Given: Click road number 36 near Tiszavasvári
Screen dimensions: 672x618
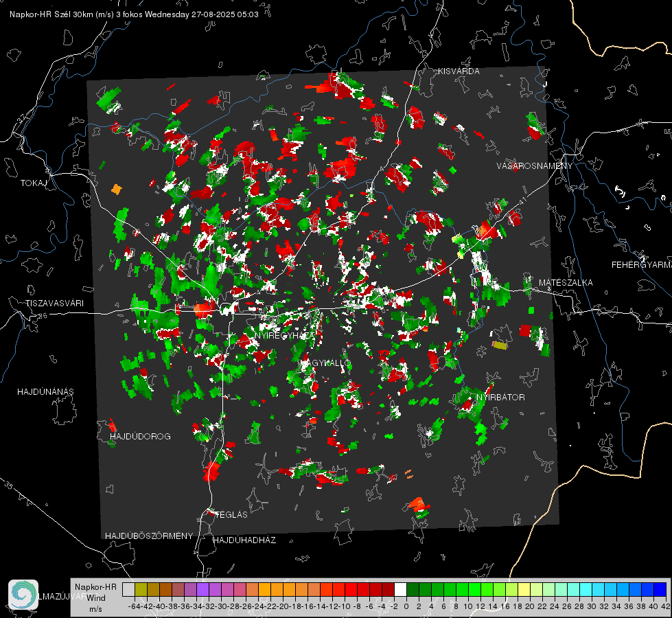Looking at the screenshot, I should 43,316.
